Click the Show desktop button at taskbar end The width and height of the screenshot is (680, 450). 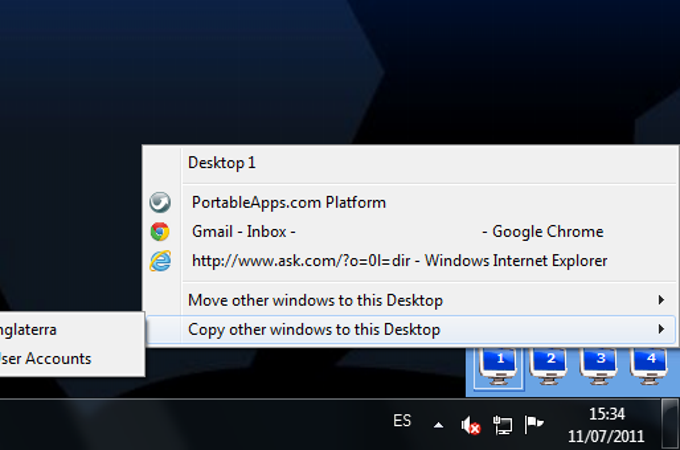tap(670, 424)
